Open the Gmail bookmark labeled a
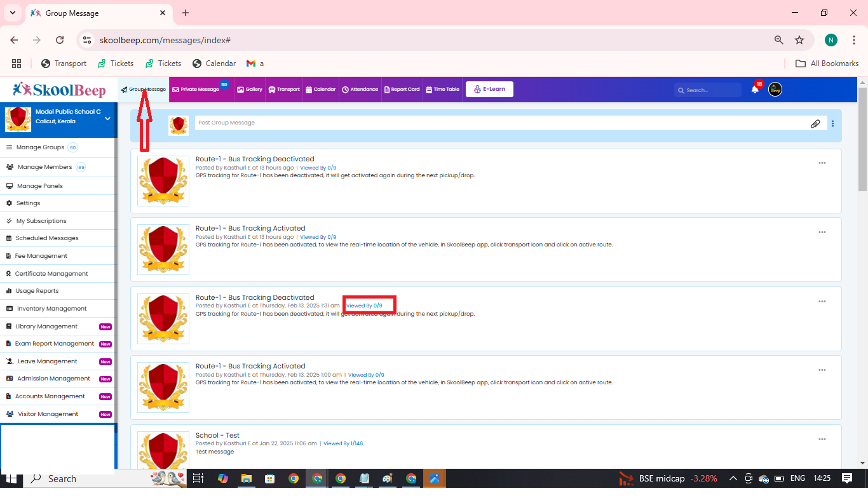The image size is (868, 498). 255,64
